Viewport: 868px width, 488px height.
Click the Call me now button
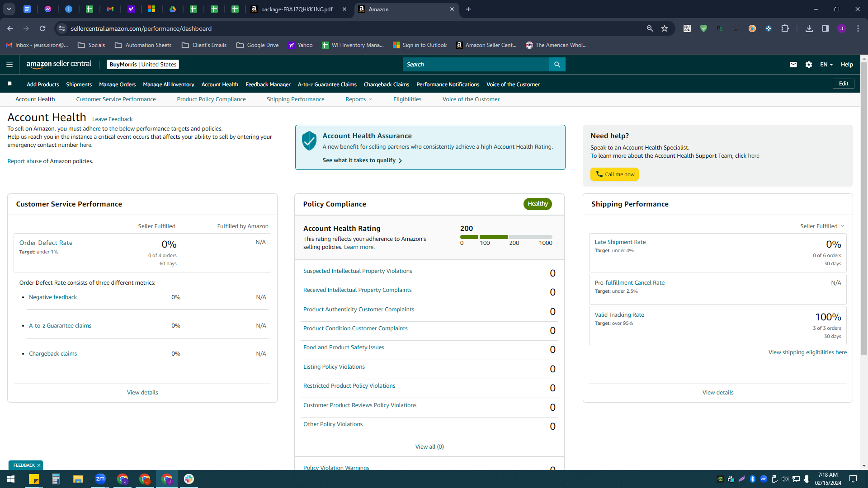[x=614, y=174]
